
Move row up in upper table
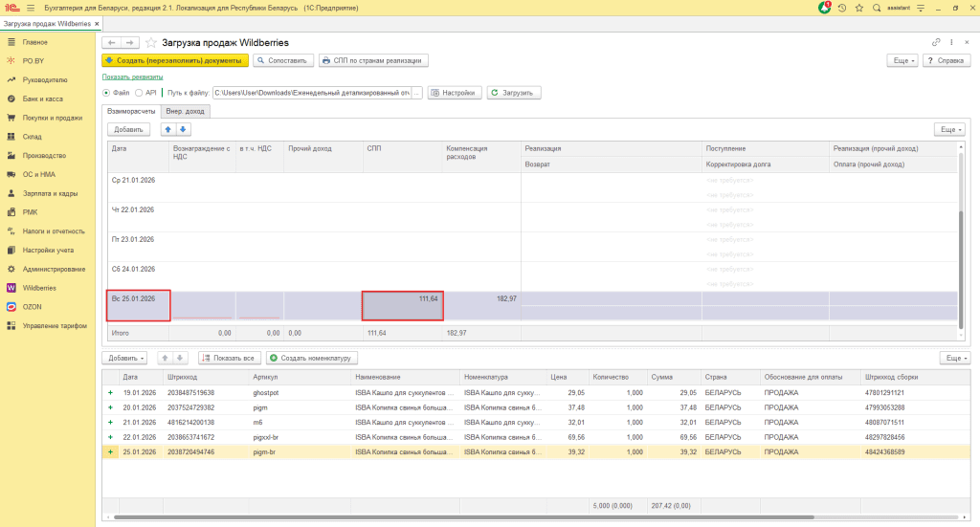(167, 129)
